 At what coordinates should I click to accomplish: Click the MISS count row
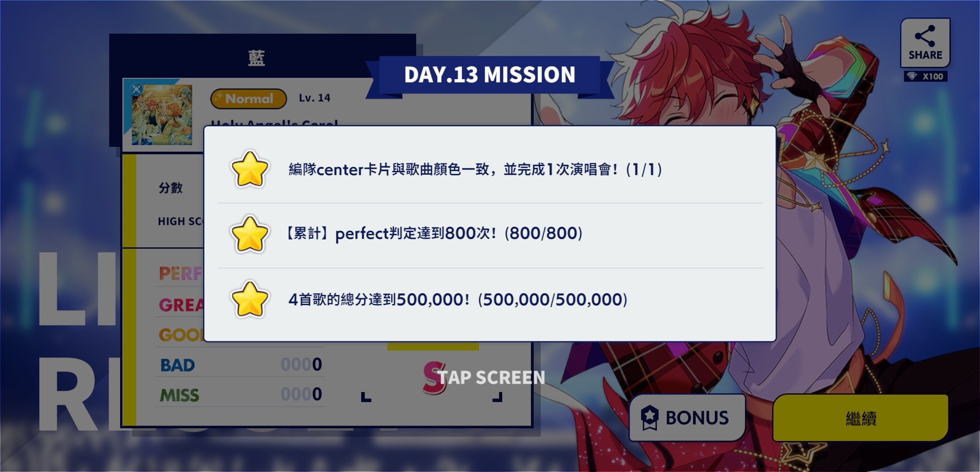(240, 395)
